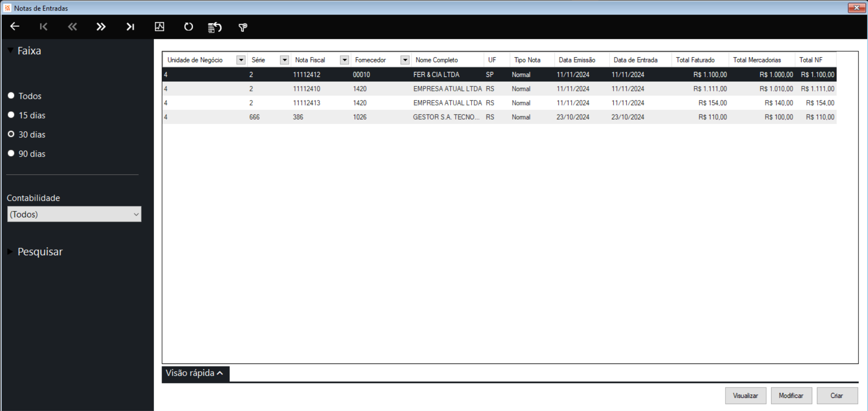This screenshot has width=868, height=411.
Task: Click the Notas de Entradas app icon
Action: click(7, 8)
